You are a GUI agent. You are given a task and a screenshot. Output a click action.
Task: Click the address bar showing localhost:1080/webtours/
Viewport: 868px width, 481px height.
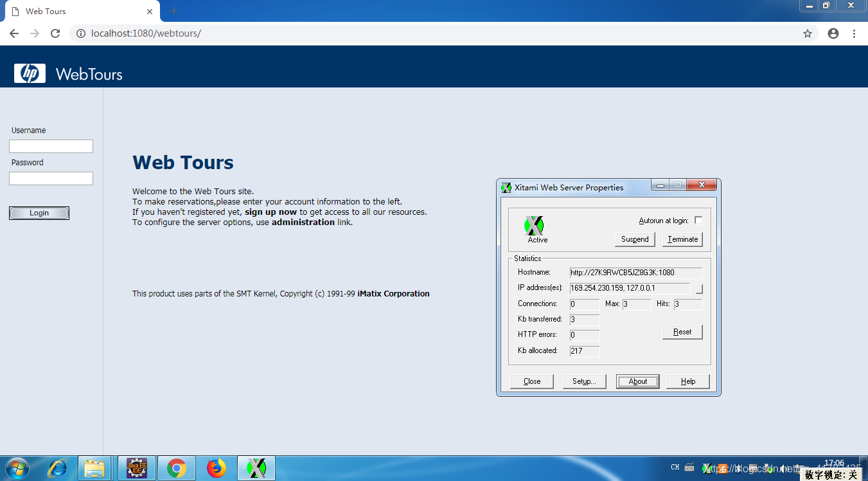point(443,33)
